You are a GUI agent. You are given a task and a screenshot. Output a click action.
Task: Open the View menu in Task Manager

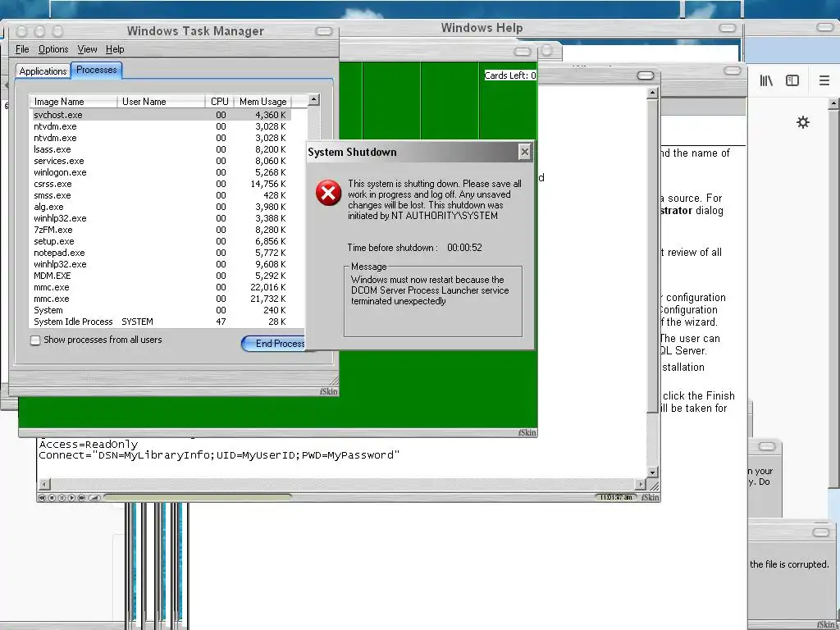(87, 49)
